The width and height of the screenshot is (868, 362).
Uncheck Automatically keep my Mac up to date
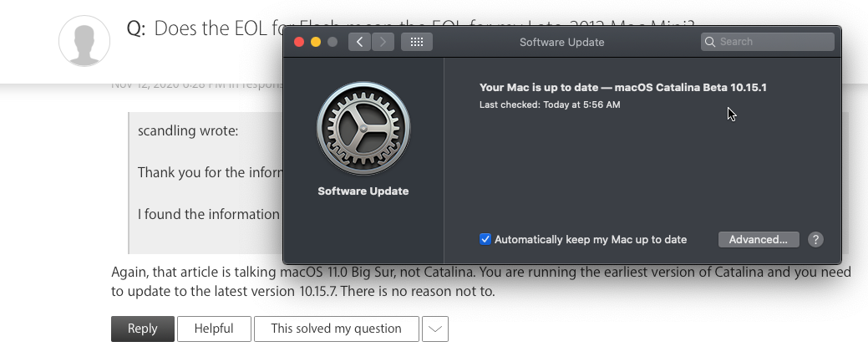click(485, 239)
